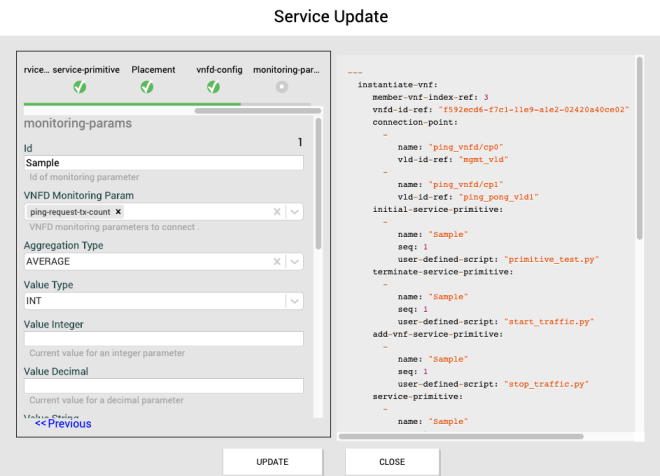
Task: Click the service-primitive step checkmark icon
Action: (80, 87)
